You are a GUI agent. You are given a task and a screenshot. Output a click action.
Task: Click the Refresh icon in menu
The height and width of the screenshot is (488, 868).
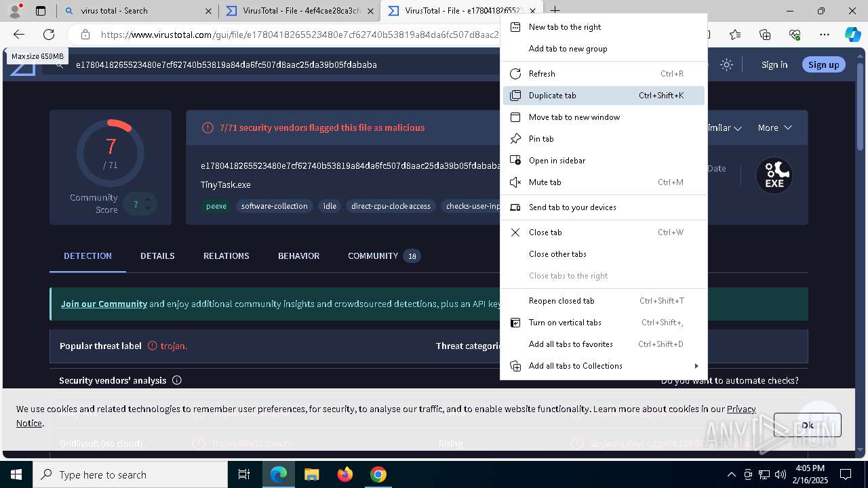point(515,74)
